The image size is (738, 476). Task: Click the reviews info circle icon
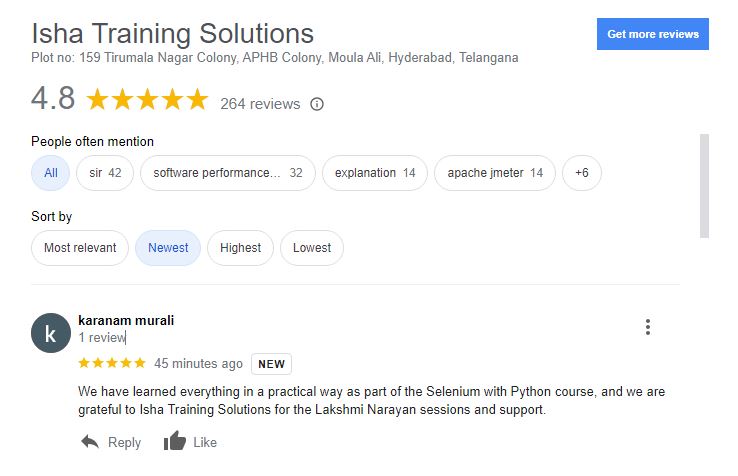pyautogui.click(x=317, y=104)
